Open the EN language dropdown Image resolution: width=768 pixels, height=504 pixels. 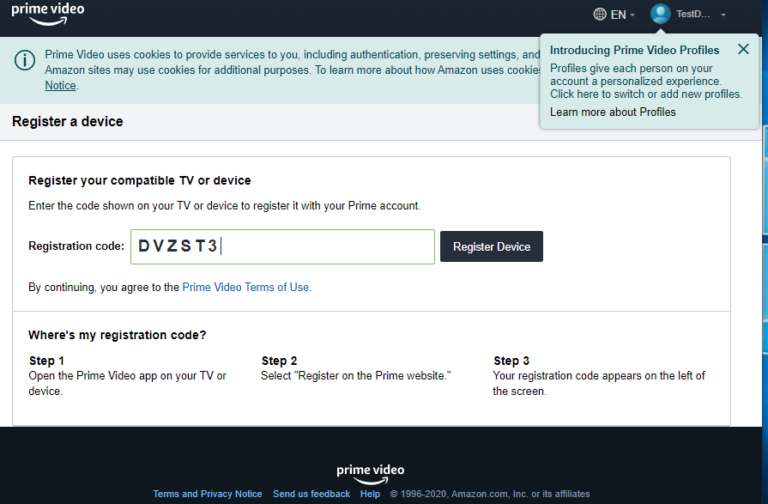tap(622, 15)
